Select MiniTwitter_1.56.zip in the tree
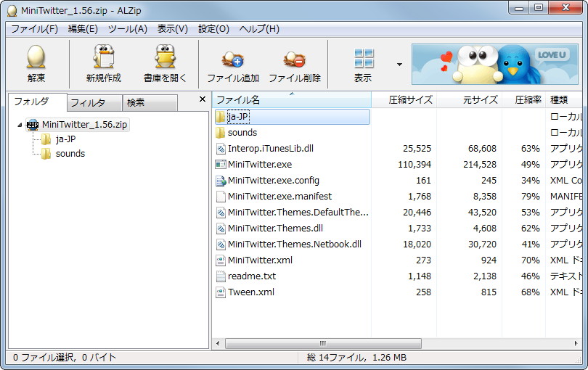Image resolution: width=588 pixels, height=370 pixels. [x=84, y=125]
